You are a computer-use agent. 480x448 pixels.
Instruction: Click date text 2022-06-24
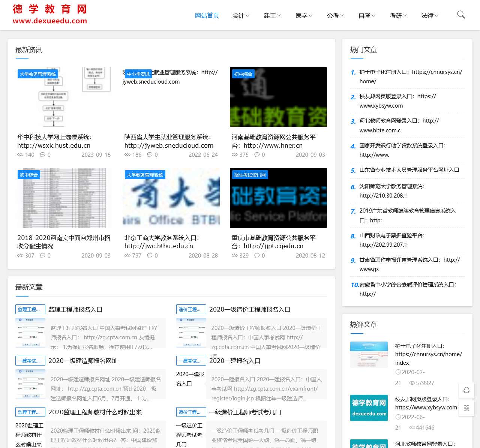[x=203, y=154]
